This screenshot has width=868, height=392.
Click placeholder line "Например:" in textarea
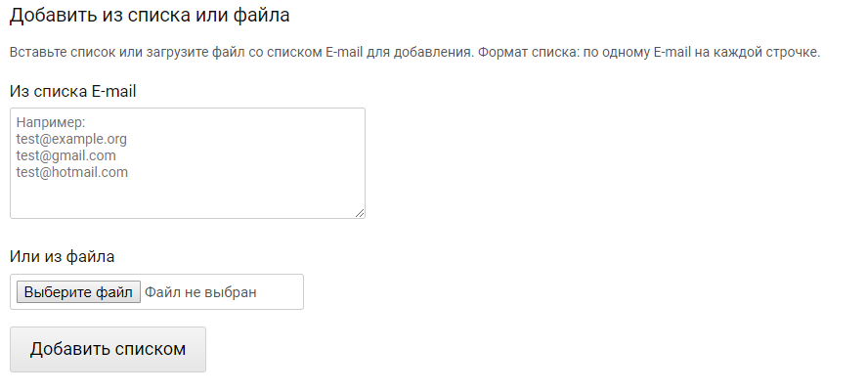point(52,123)
